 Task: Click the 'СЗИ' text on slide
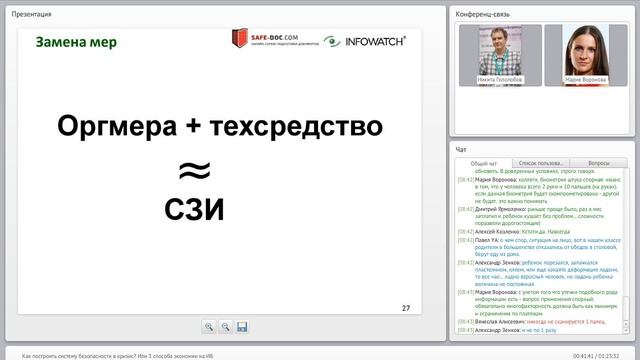(x=194, y=209)
